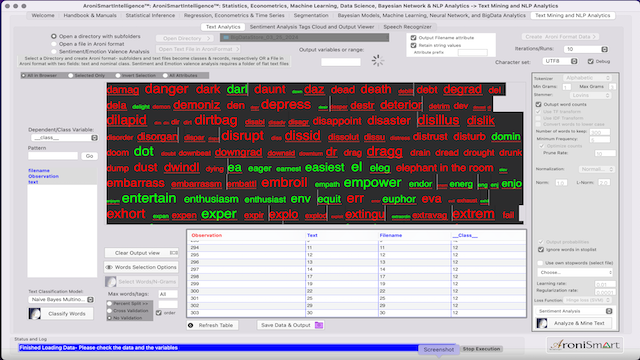The height and width of the screenshot is (360, 640).
Task: Click Open Text File in AroniFormat button
Action: (x=198, y=49)
